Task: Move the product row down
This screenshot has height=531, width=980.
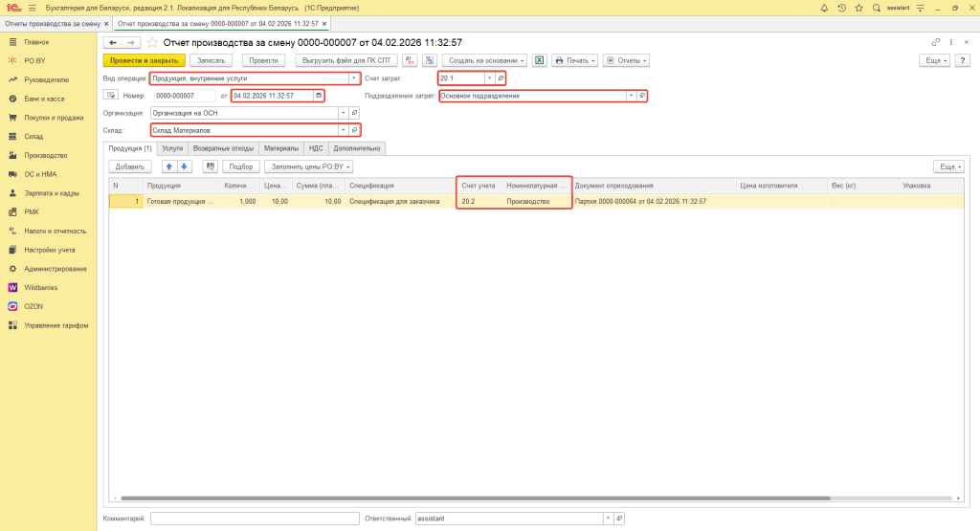Action: (184, 166)
